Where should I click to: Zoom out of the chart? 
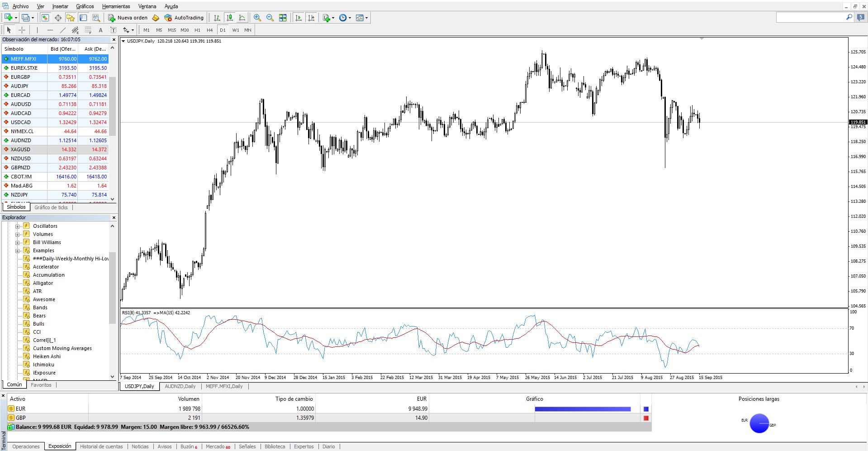[270, 18]
